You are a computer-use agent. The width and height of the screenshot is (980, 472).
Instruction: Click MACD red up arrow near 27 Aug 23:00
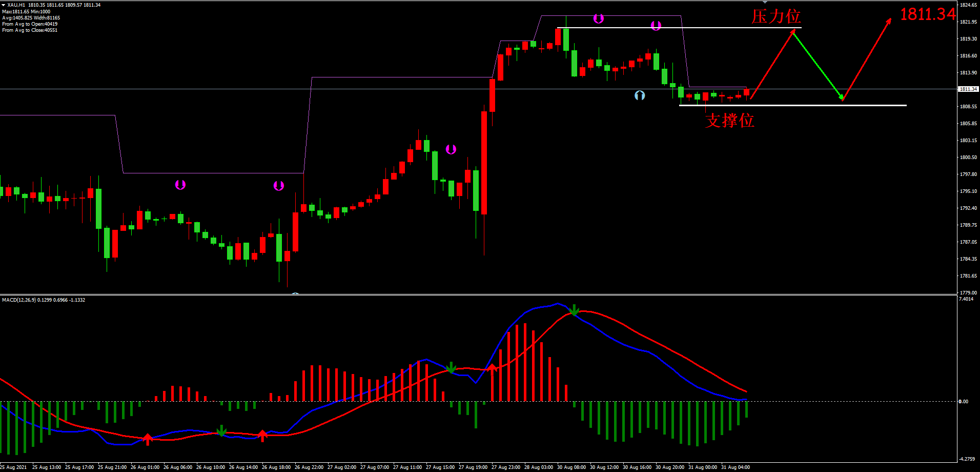[492, 368]
